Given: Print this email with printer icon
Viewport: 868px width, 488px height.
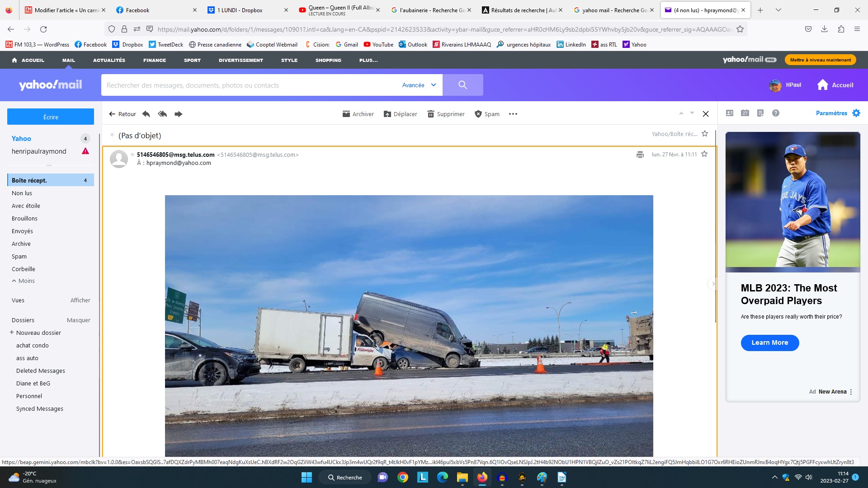Looking at the screenshot, I should (640, 155).
